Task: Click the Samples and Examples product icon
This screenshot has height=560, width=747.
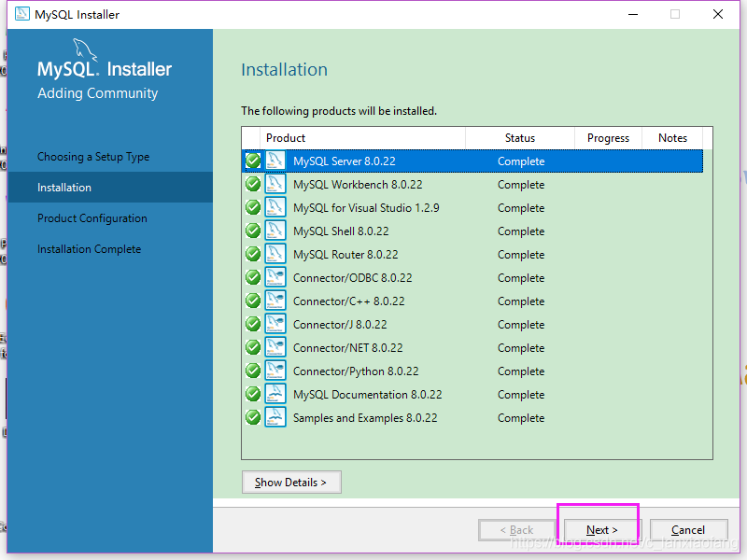Action: [275, 417]
